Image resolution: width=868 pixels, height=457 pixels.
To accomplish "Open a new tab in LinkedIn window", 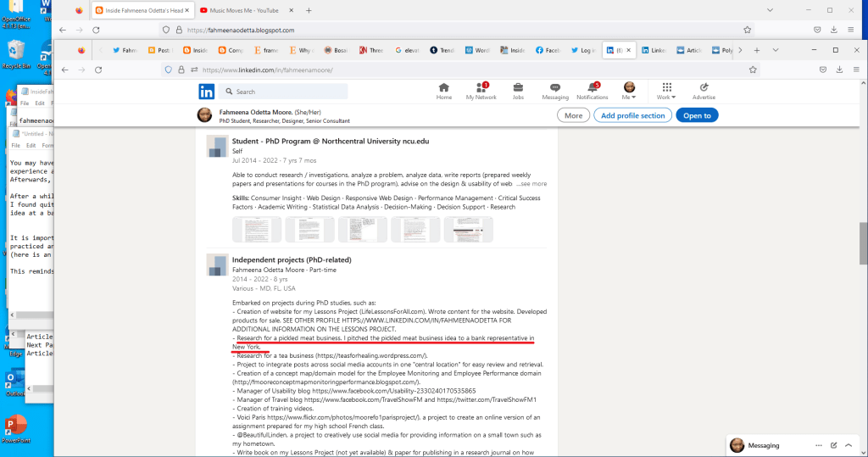I will point(757,50).
